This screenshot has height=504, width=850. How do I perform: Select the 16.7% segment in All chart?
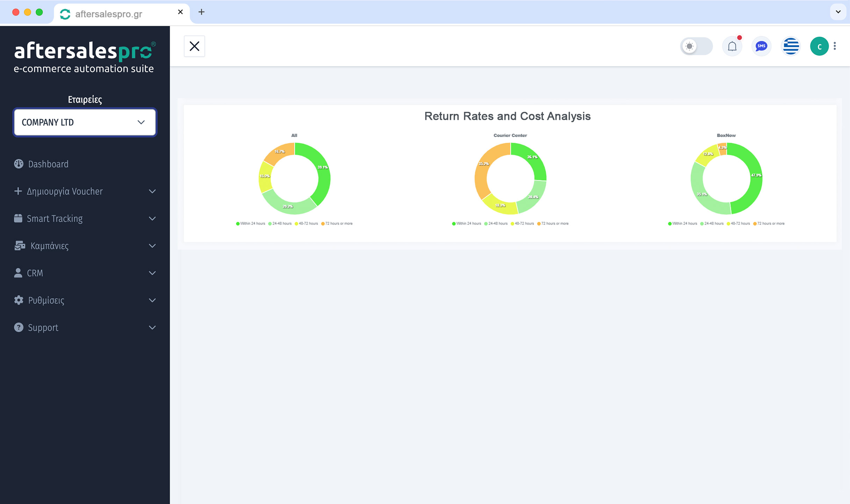pos(280,152)
